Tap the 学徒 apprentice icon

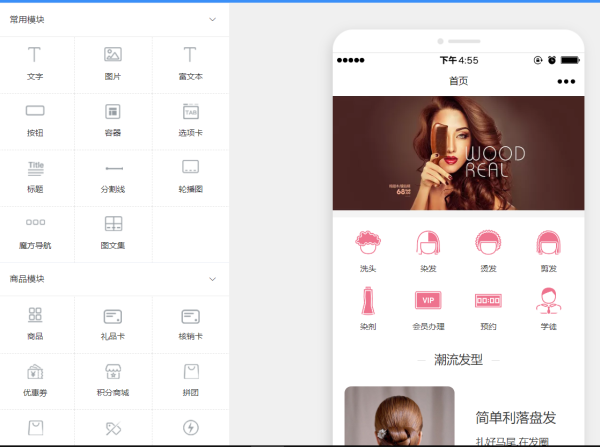tap(549, 300)
